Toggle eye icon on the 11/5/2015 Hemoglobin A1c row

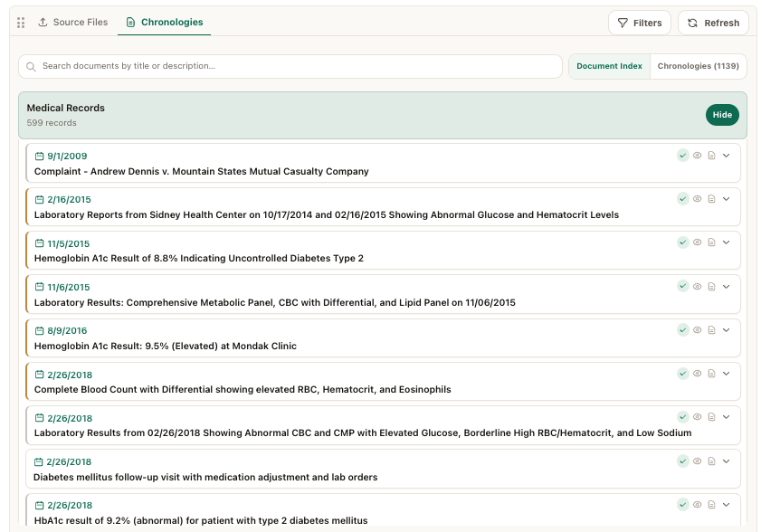[x=698, y=242]
